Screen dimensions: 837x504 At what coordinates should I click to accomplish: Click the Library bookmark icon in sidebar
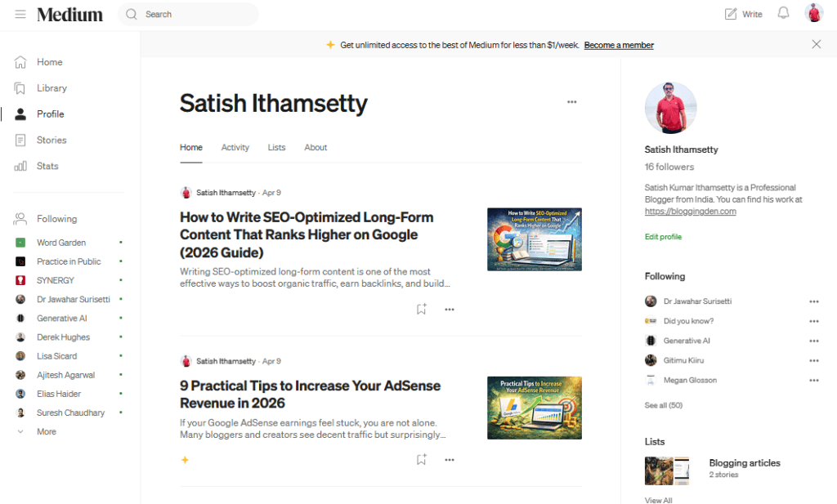point(20,88)
